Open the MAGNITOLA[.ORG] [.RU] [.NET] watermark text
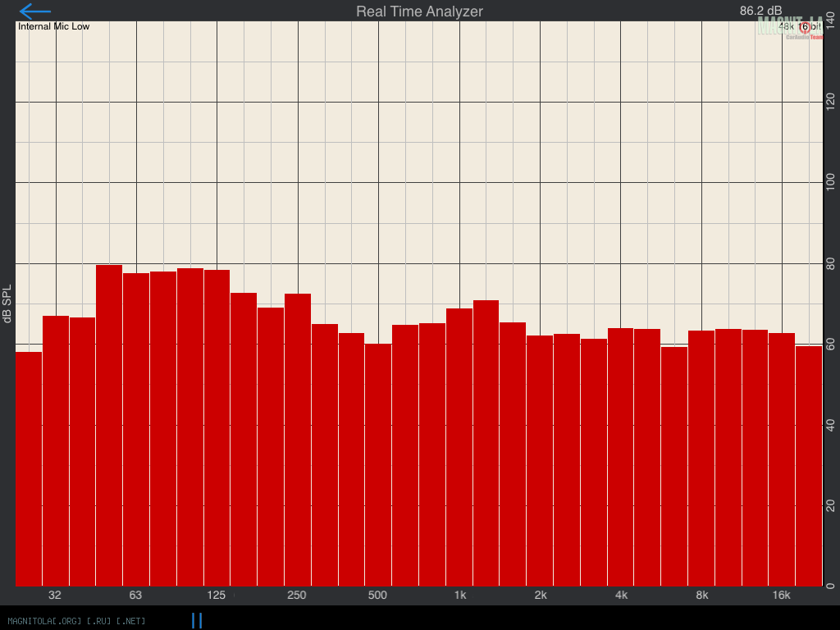 pyautogui.click(x=77, y=620)
